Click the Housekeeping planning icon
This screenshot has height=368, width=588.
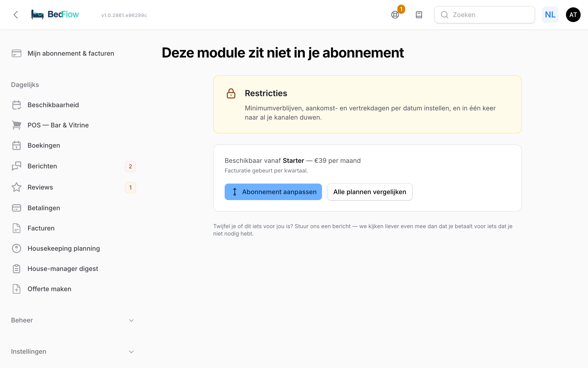(17, 248)
